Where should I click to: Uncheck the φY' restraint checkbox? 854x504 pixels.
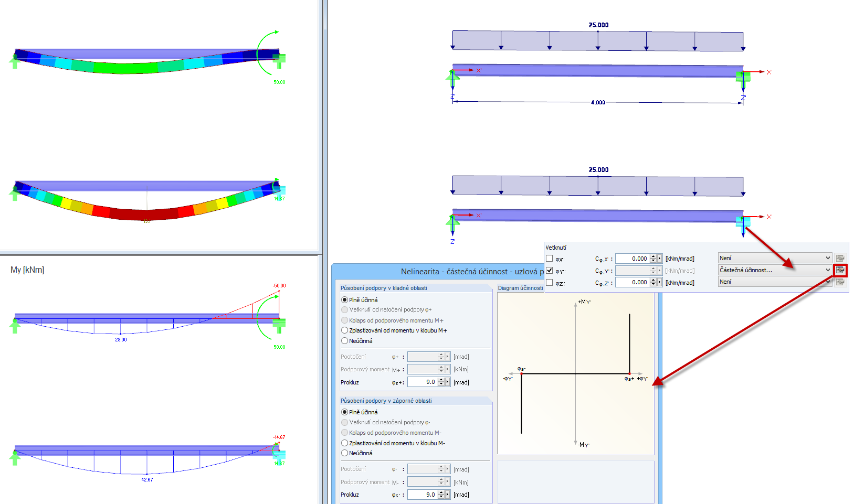pos(549,271)
